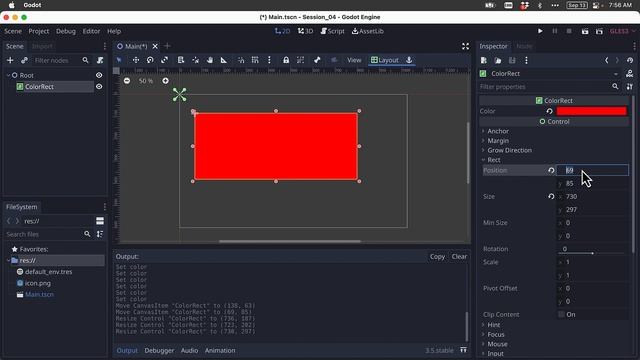This screenshot has width=640, height=360.
Task: Select the Main.tscn file
Action: 39,294
